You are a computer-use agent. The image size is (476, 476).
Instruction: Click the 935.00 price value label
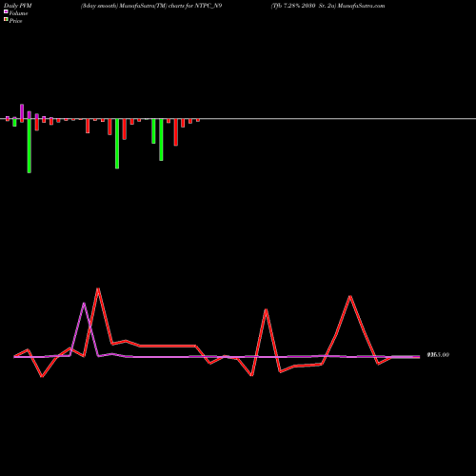click(438, 355)
